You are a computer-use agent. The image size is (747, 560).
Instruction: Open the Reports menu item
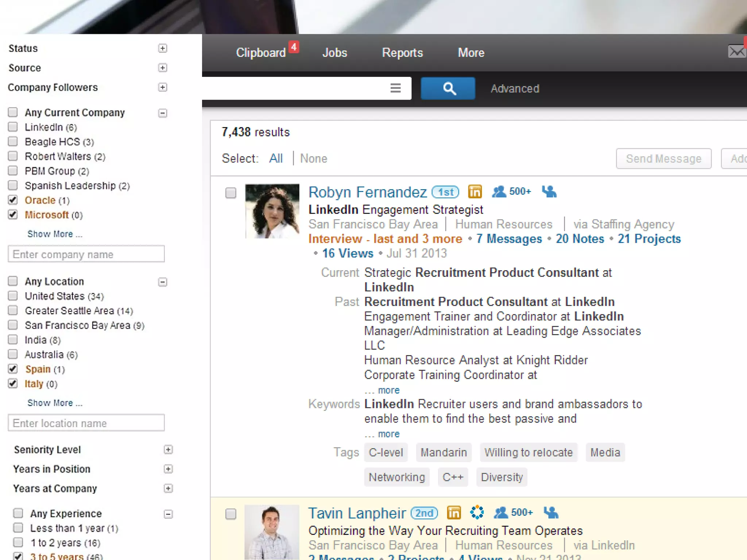[x=402, y=52]
